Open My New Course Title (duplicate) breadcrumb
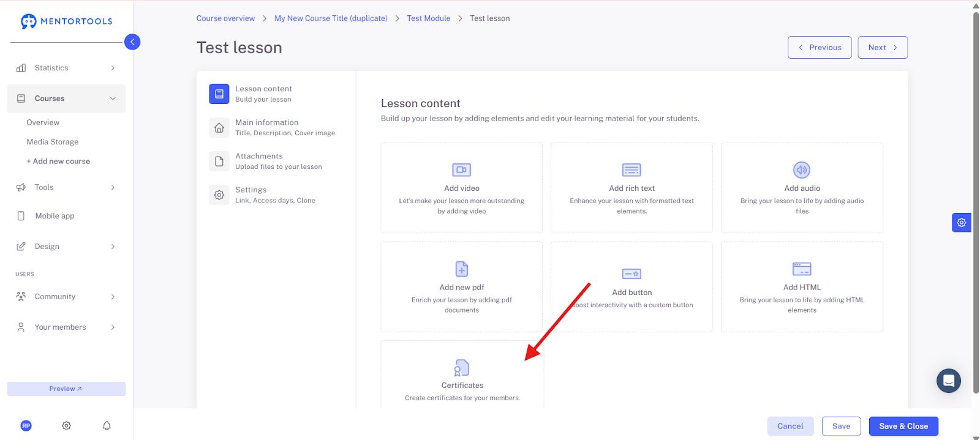This screenshot has height=440, width=980. (331, 18)
